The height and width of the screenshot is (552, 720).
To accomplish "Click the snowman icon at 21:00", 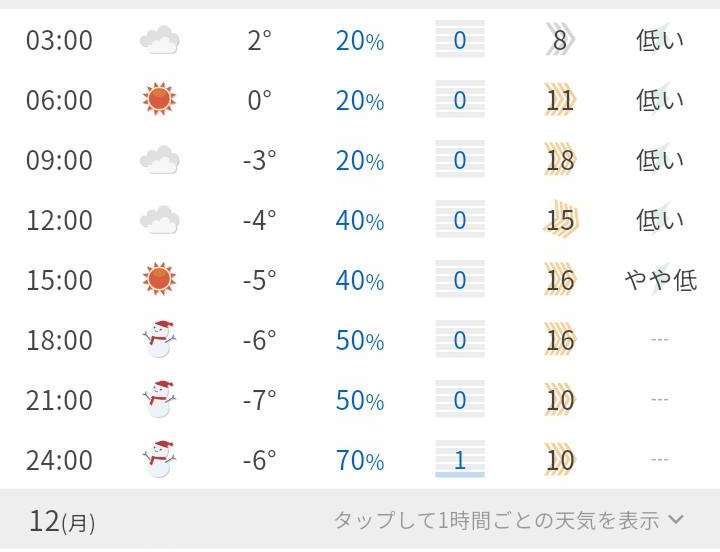I will click(x=160, y=400).
